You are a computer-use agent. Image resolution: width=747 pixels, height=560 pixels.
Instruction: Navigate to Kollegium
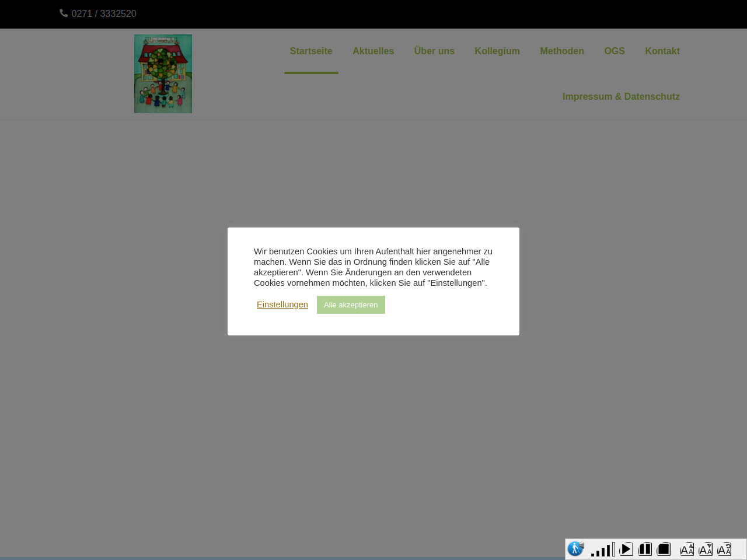tap(497, 51)
